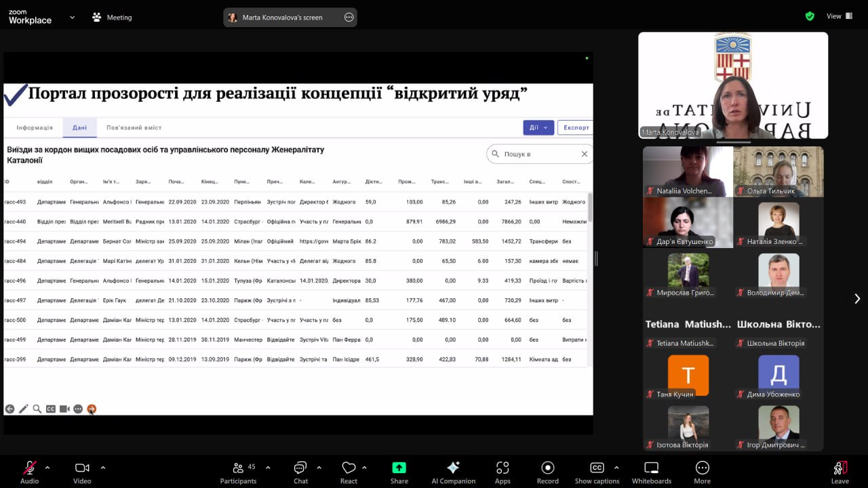Select Tetiana Matiushk... participant tile
868x488 pixels.
click(688, 324)
